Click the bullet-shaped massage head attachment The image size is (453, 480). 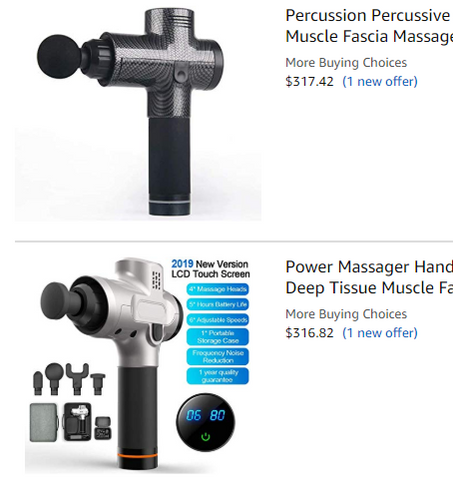[38, 383]
